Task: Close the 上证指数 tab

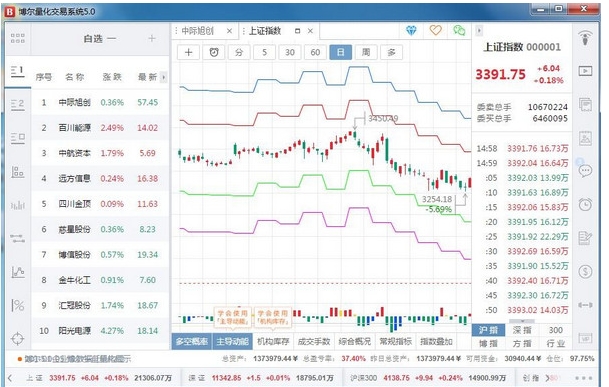Action: coord(310,31)
